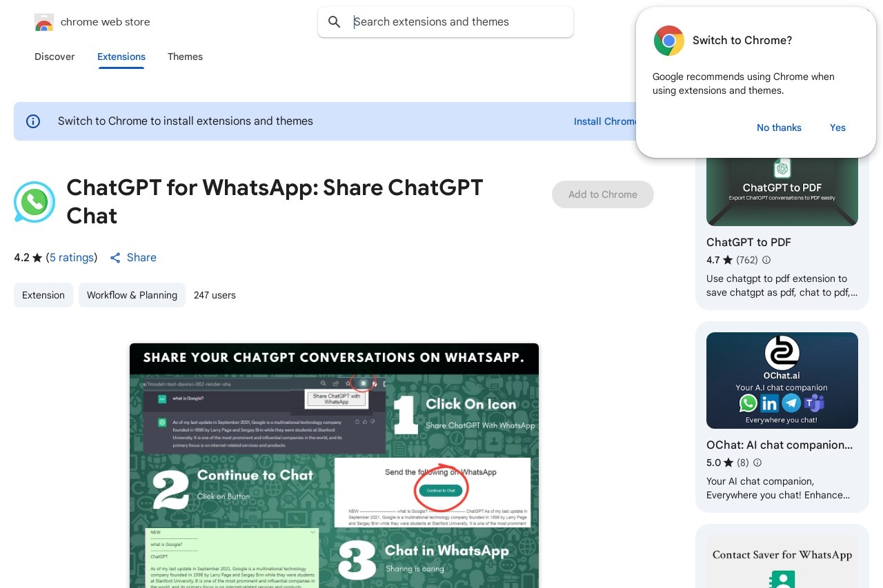Click the Chrome logo in popup
This screenshot has width=883, height=588.
point(669,41)
